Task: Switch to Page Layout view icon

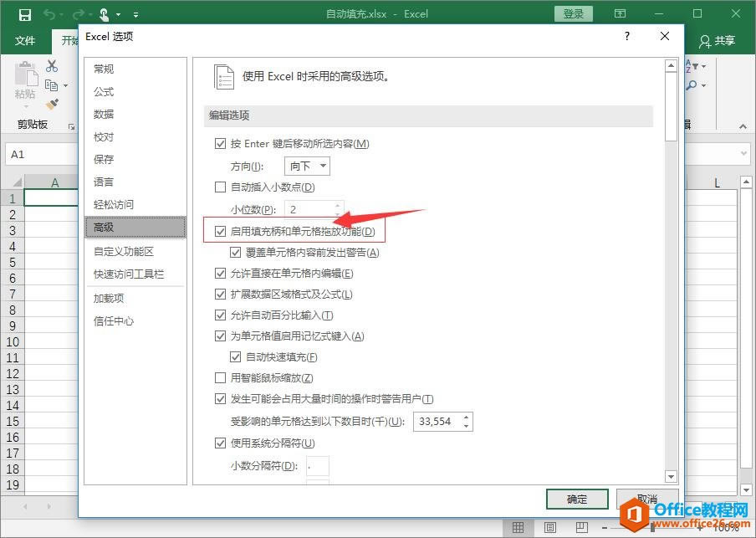Action: tap(549, 527)
